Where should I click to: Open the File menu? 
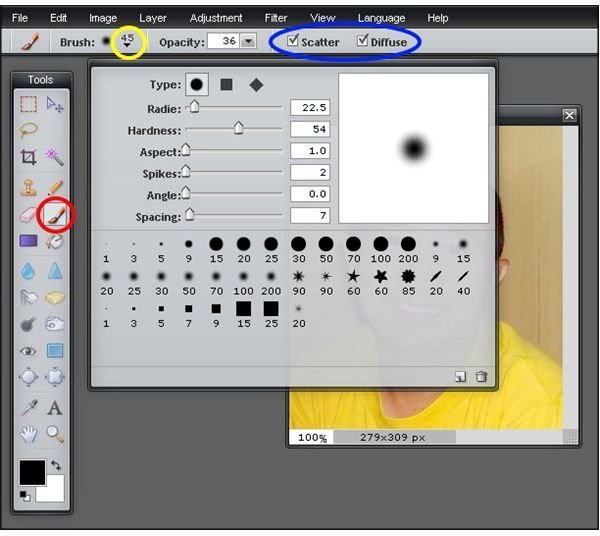(x=20, y=18)
